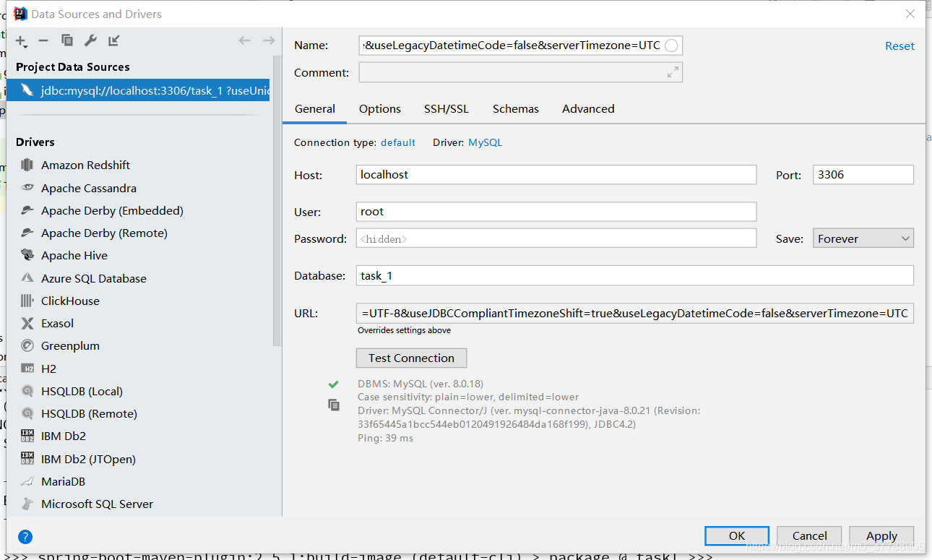Click the remove data source minus icon
The image size is (932, 560).
(x=43, y=41)
